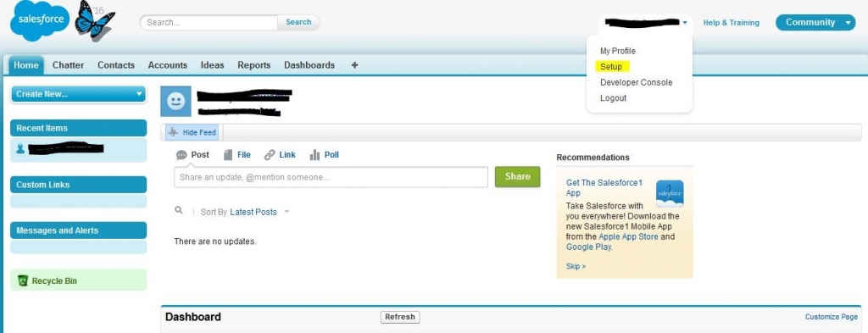Open the Accounts tab
Screen dimensions: 868x333
point(168,65)
